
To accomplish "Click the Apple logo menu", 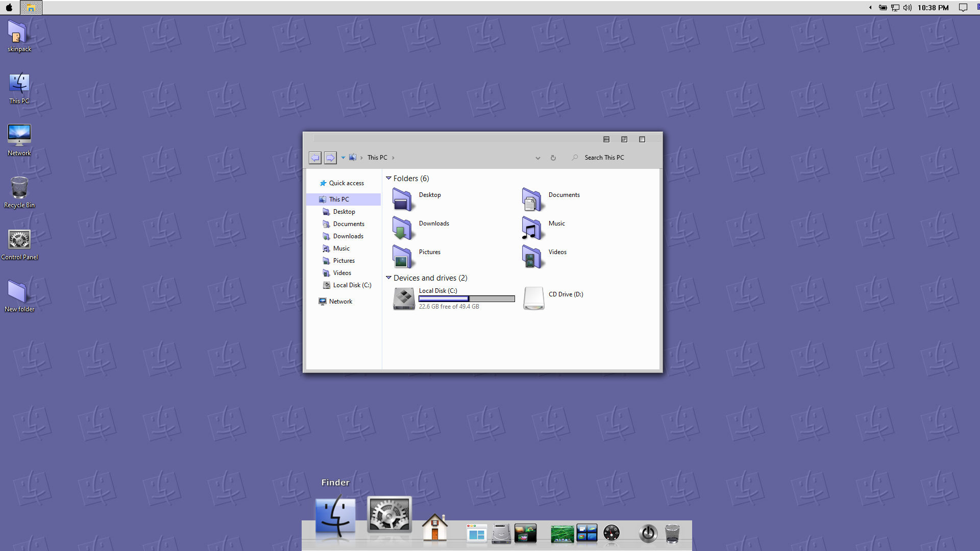I will click(x=9, y=8).
